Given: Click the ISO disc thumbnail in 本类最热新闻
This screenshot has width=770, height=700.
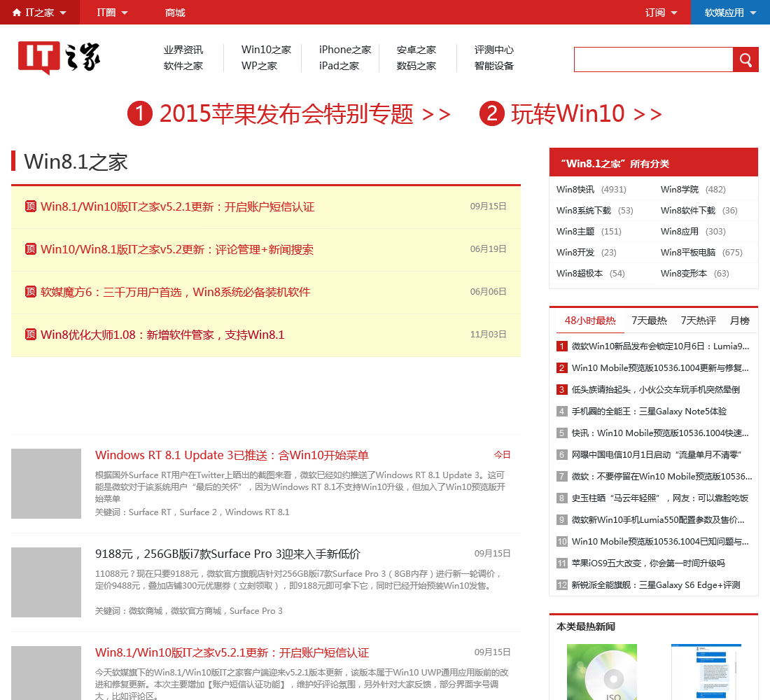Looking at the screenshot, I should pos(601,672).
